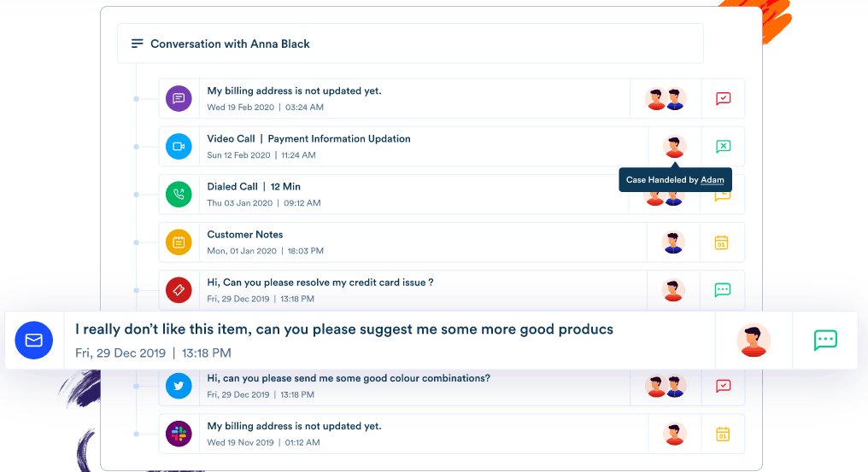Viewport: 868px width, 472px height.
Task: Toggle red checkmark status on Twitter message row
Action: click(723, 386)
